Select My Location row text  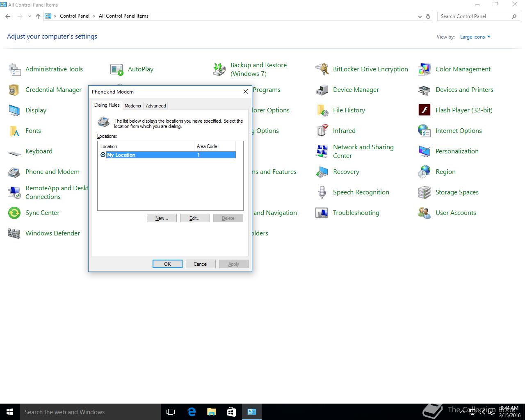[x=121, y=155]
